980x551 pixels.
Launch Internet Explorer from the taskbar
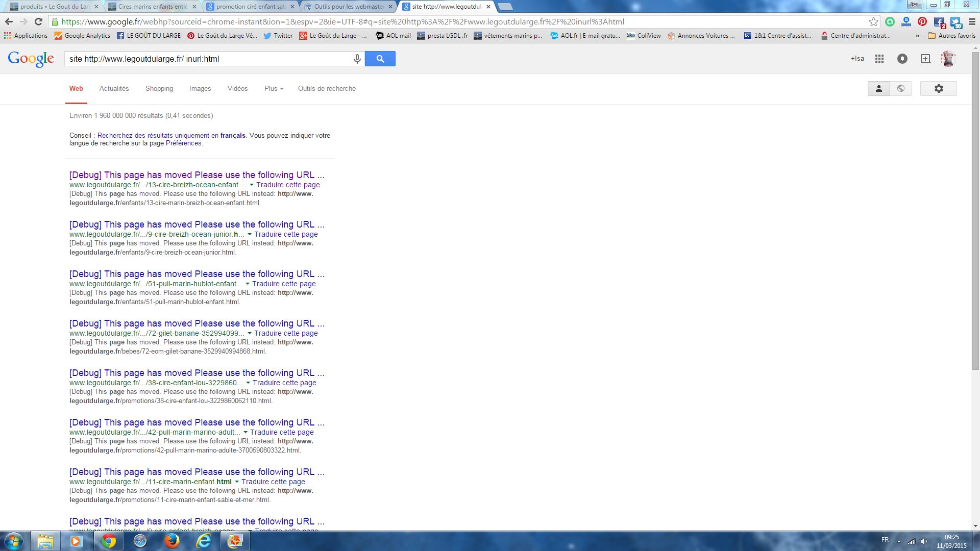click(x=204, y=541)
